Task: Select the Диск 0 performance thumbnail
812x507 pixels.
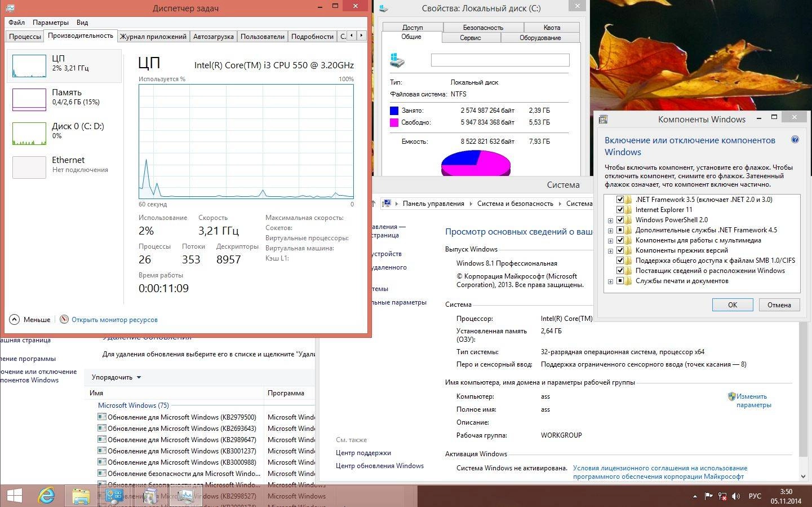Action: pyautogui.click(x=29, y=134)
